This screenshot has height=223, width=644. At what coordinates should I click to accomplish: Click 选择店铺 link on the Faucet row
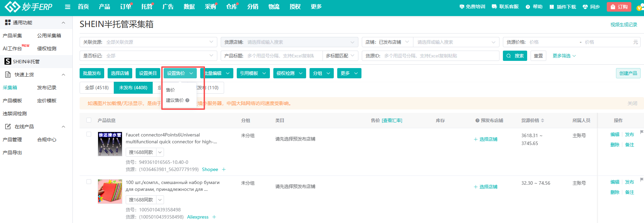coord(485,139)
